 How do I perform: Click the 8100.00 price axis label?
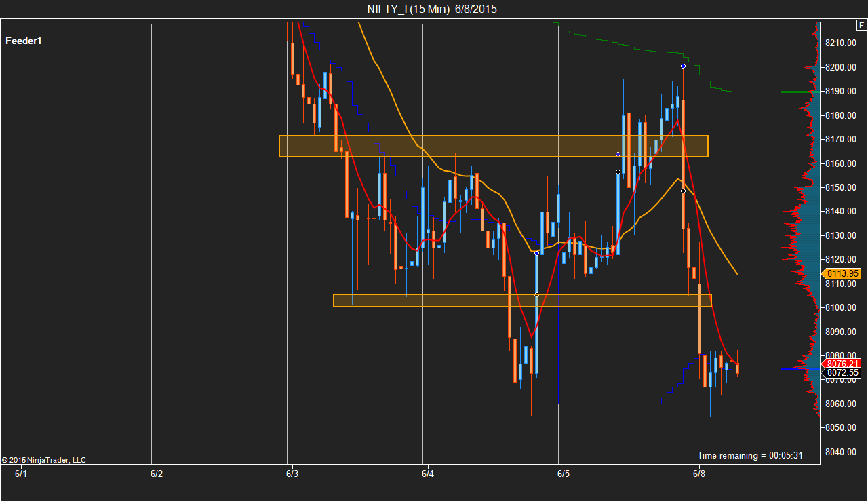click(x=842, y=308)
